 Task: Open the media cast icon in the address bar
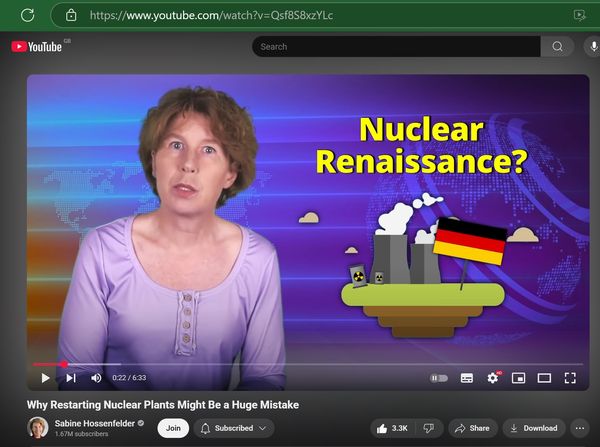[580, 15]
